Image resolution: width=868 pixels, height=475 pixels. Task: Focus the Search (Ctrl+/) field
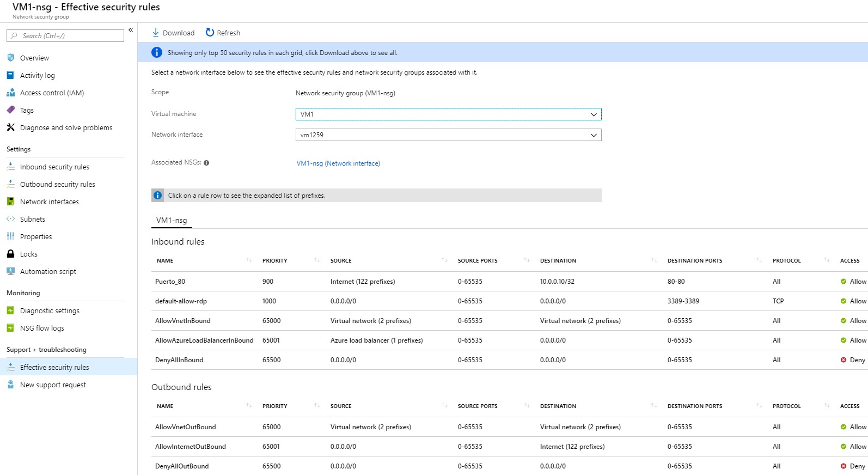[x=65, y=36]
